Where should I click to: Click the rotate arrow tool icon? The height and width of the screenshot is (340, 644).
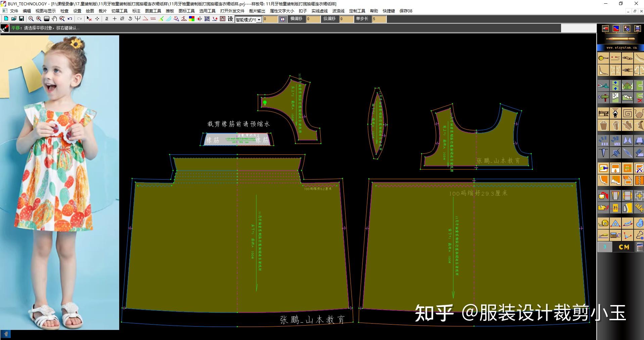130,19
